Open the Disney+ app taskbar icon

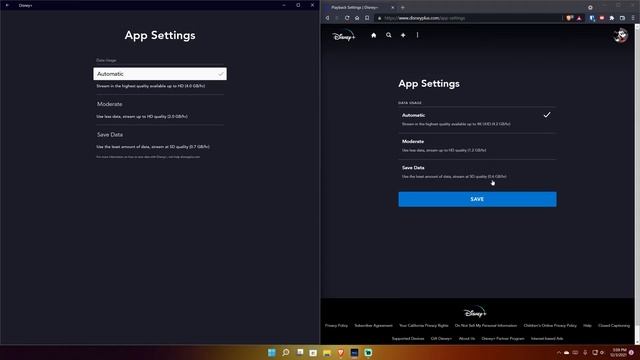[x=354, y=353]
